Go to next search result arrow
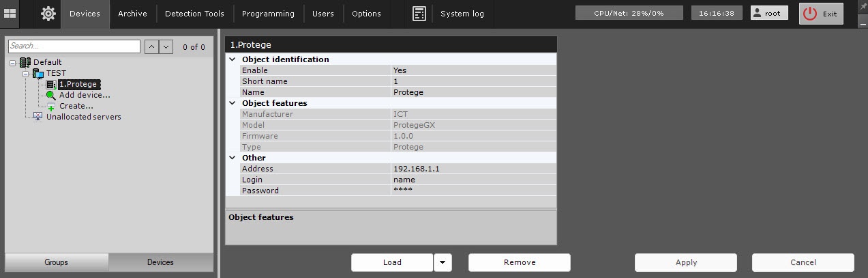 click(167, 46)
